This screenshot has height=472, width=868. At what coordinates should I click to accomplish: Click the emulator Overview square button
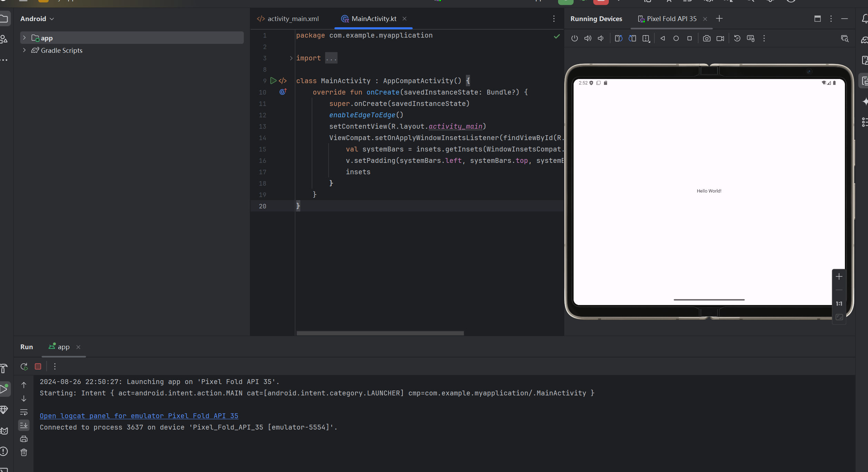coord(690,38)
